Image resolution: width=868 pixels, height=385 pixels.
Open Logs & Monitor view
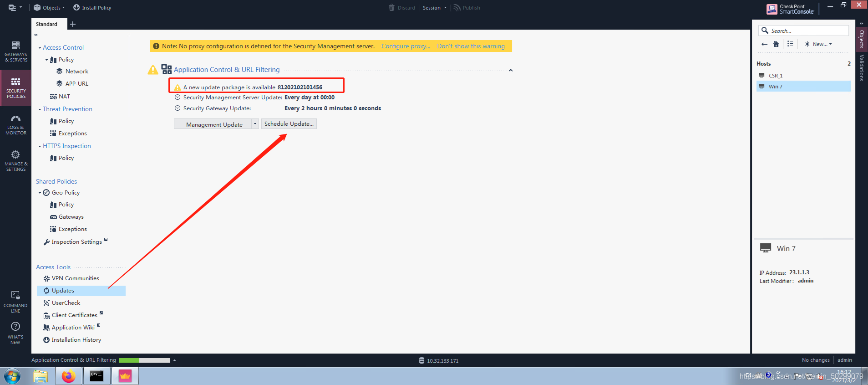pyautogui.click(x=16, y=124)
